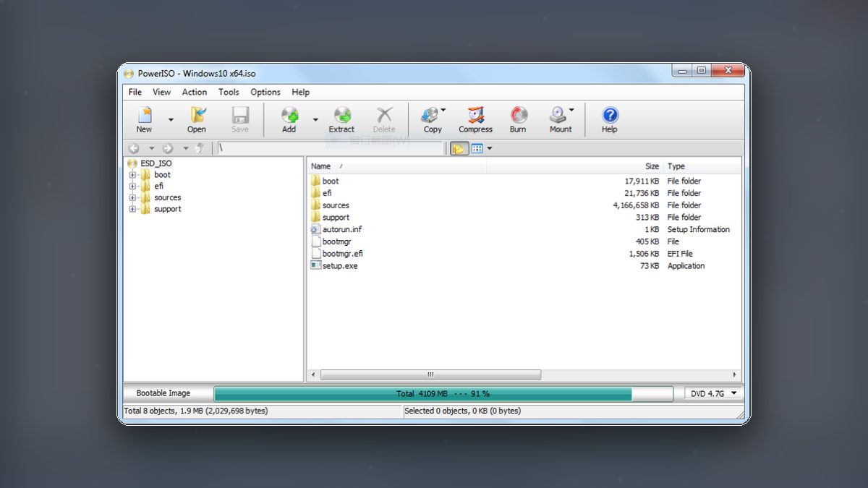Click the Forward navigation arrow

168,148
